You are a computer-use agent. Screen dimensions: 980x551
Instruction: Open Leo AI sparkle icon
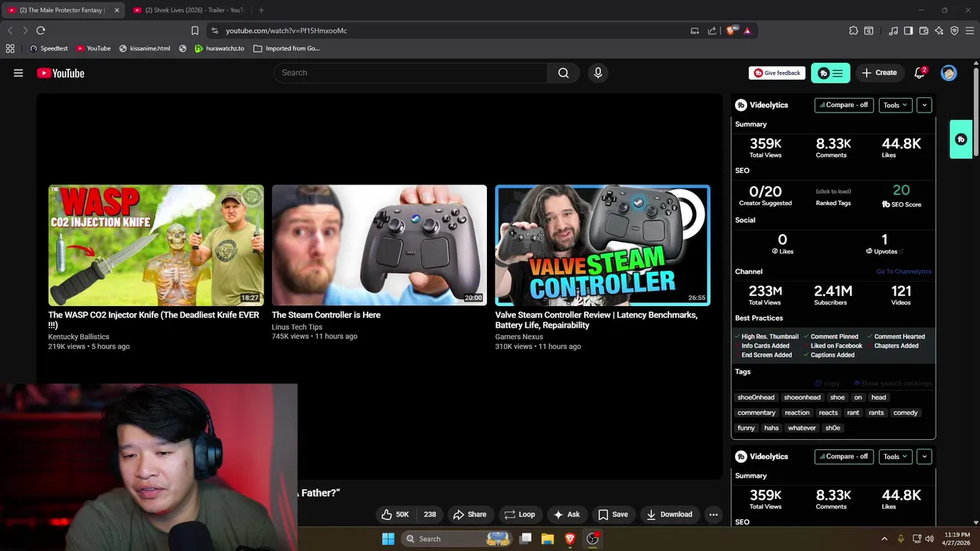pos(939,31)
